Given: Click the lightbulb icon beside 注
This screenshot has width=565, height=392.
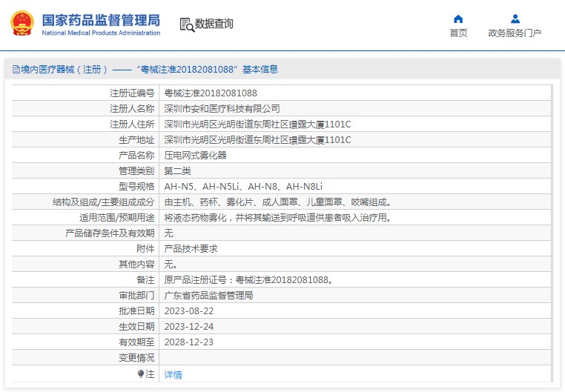Looking at the screenshot, I should click(141, 374).
